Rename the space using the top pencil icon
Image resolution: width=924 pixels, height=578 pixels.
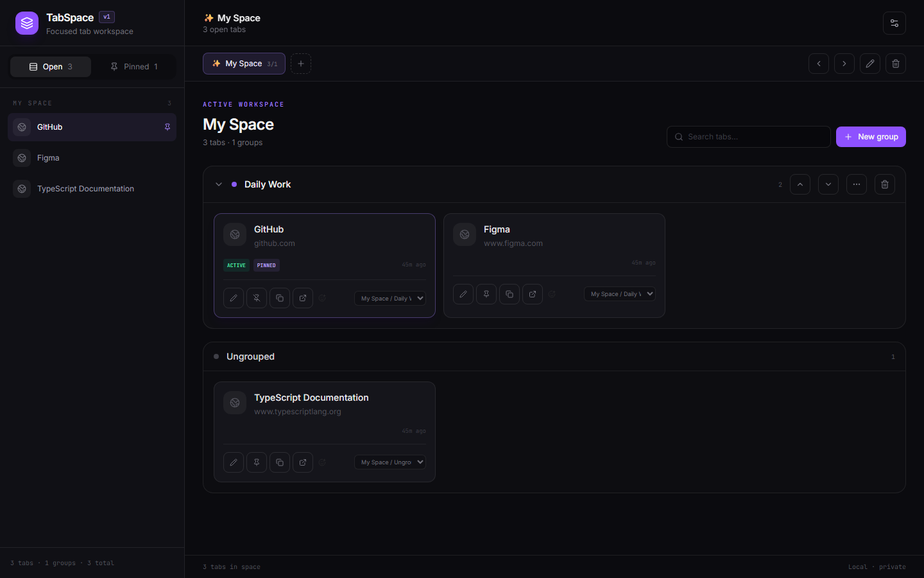[870, 64]
